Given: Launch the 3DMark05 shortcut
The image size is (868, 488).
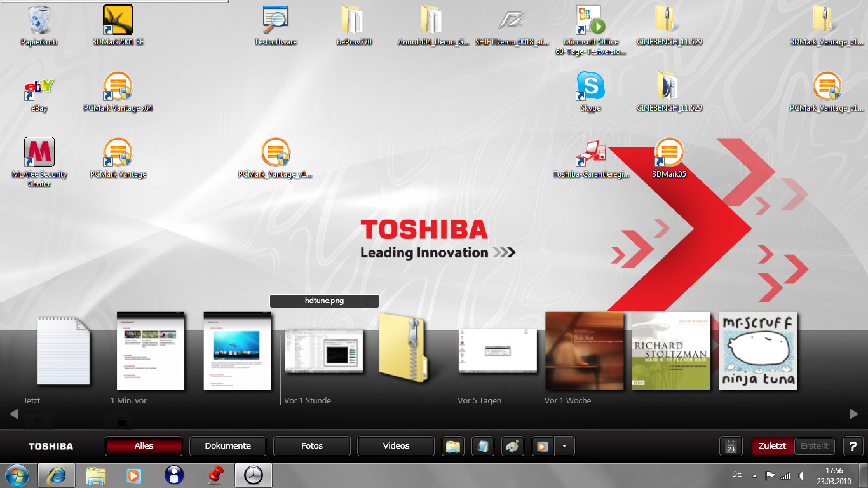Looking at the screenshot, I should 669,158.
